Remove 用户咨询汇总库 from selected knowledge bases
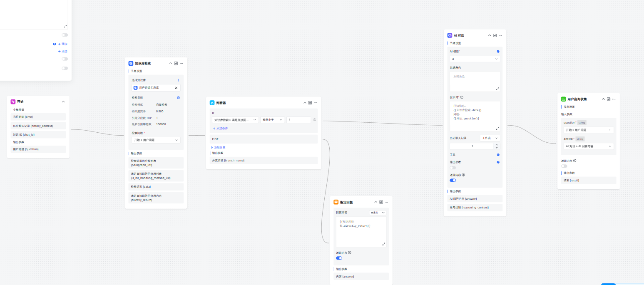Viewport: 644px width, 285px height. [x=176, y=88]
